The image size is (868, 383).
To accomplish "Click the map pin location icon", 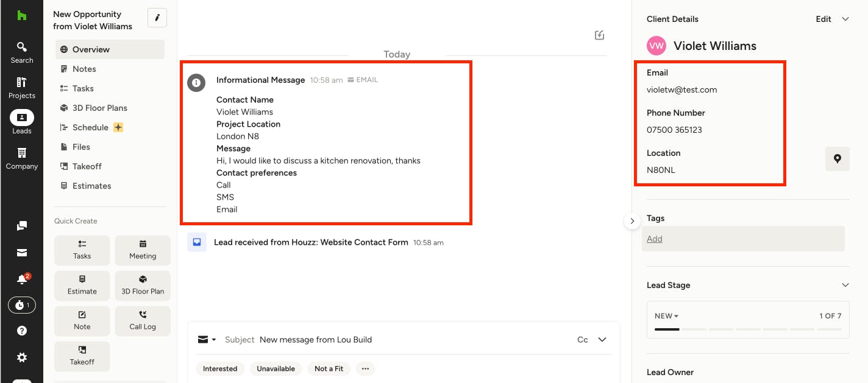I will [838, 159].
